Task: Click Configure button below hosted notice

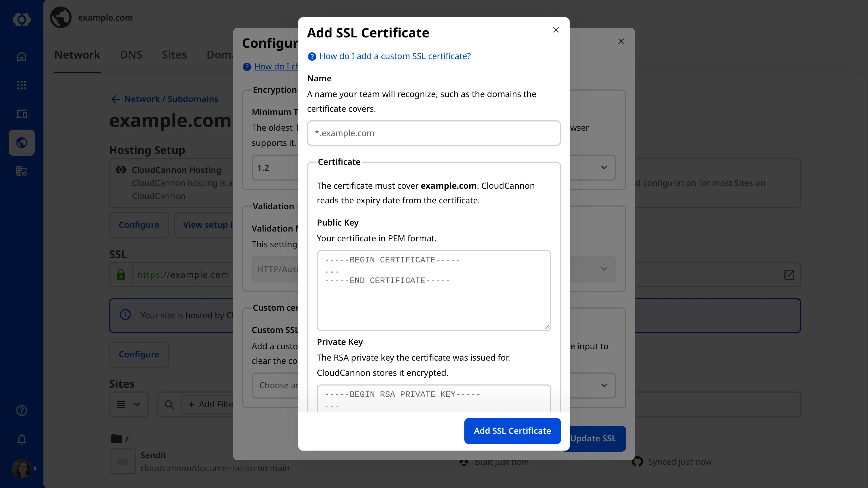Action: [x=139, y=355]
